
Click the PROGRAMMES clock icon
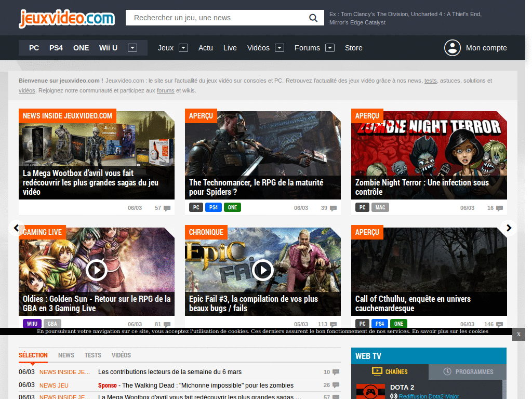click(447, 371)
